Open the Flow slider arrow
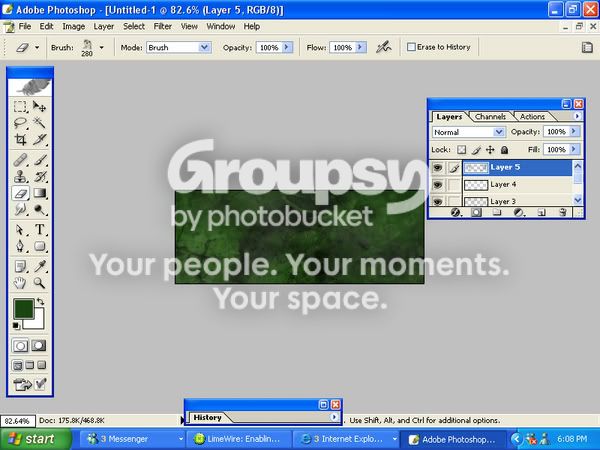The image size is (600, 450). (x=360, y=47)
